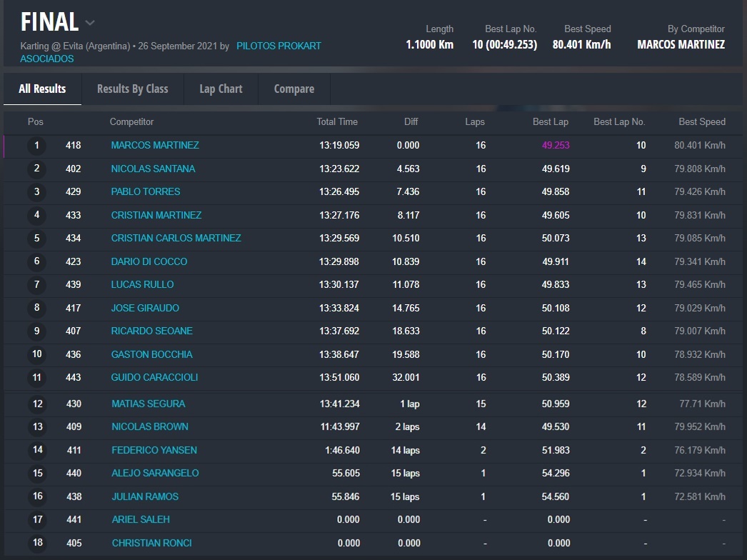
Task: Open CRISTIAN CARLOS MARTINEZ profile
Action: (176, 239)
